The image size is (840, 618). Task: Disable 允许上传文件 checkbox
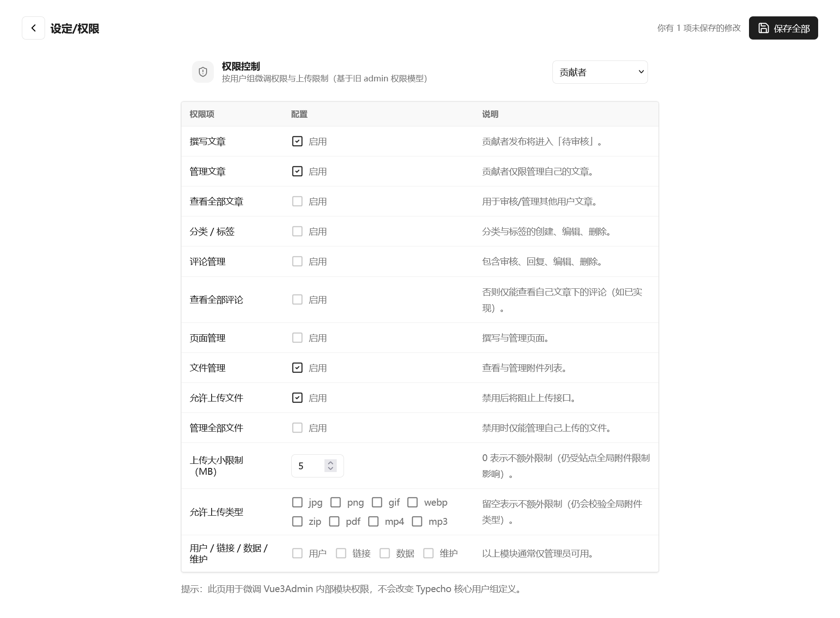click(297, 398)
